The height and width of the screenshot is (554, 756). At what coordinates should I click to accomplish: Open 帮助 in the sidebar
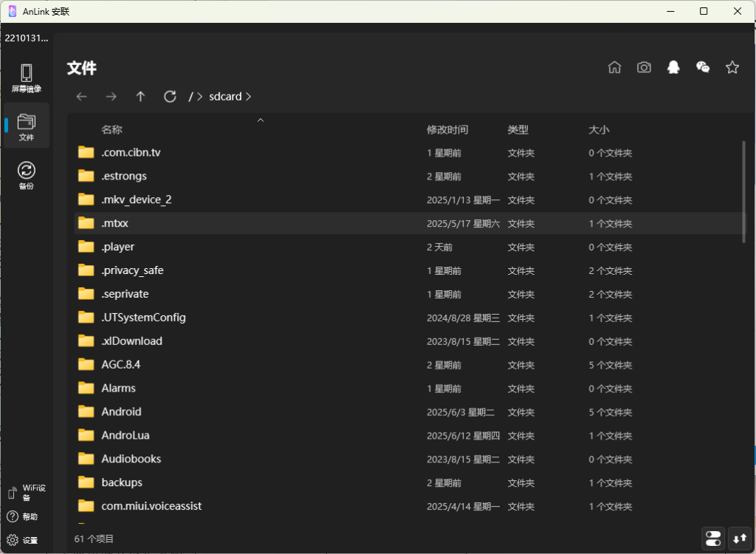pos(22,516)
